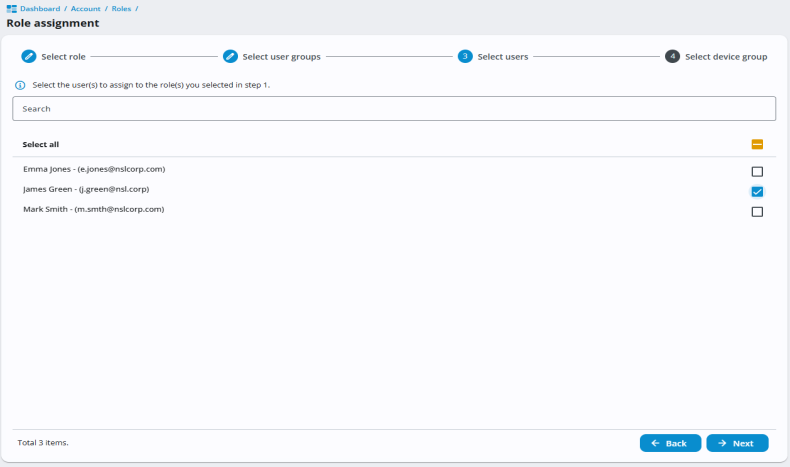
Task: Check the Mark Smith checkbox
Action: tap(757, 212)
